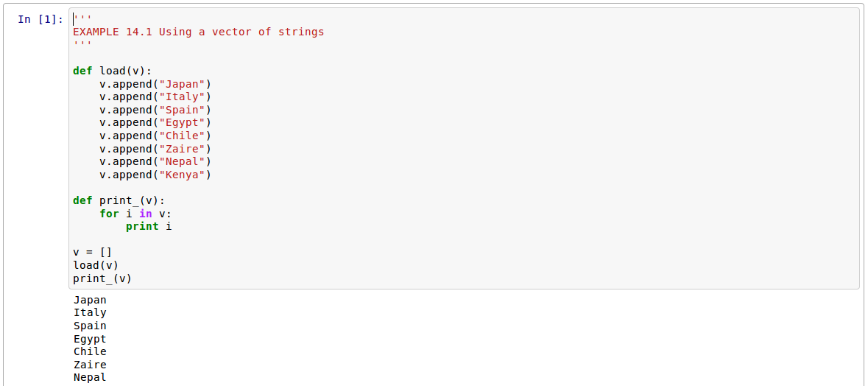Click the Egypt output line
The width and height of the screenshot is (868, 386).
click(90, 339)
